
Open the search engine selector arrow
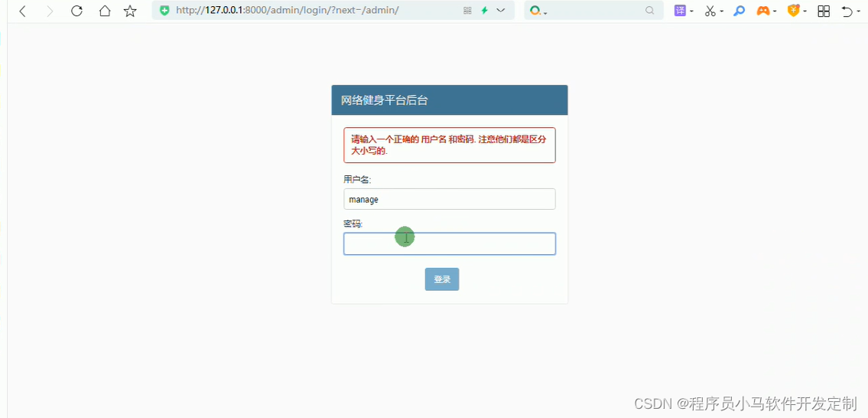546,13
